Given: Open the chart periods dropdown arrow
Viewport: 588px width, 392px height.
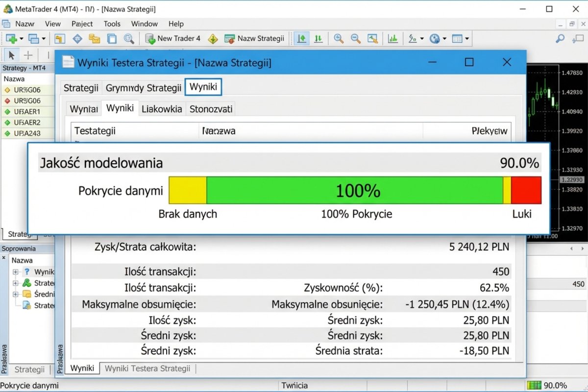Looking at the screenshot, I should point(444,38).
